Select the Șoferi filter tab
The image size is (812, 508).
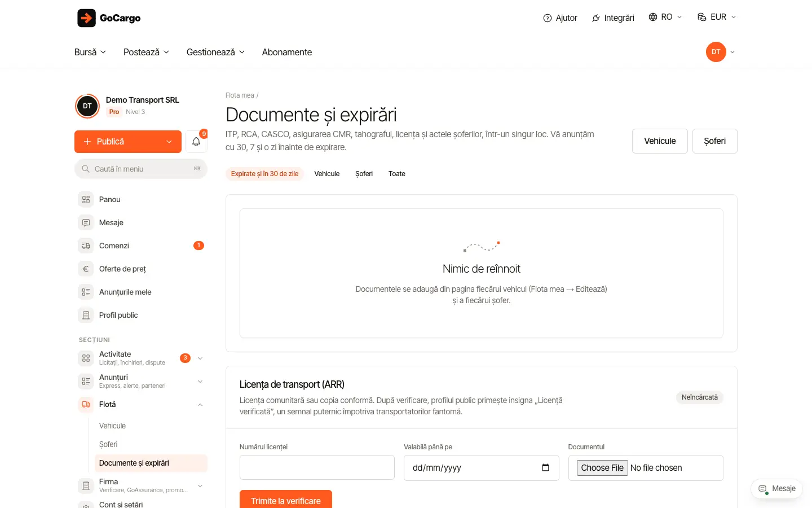coord(364,174)
